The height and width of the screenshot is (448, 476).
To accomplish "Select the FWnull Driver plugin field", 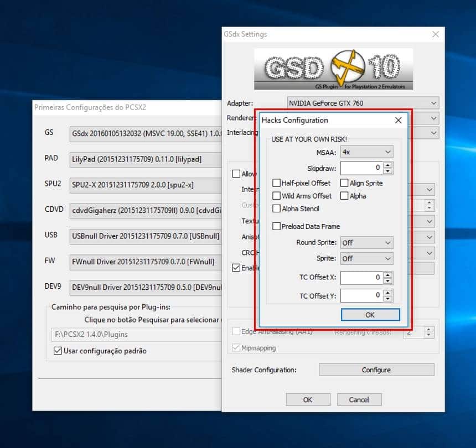I will coord(146,262).
